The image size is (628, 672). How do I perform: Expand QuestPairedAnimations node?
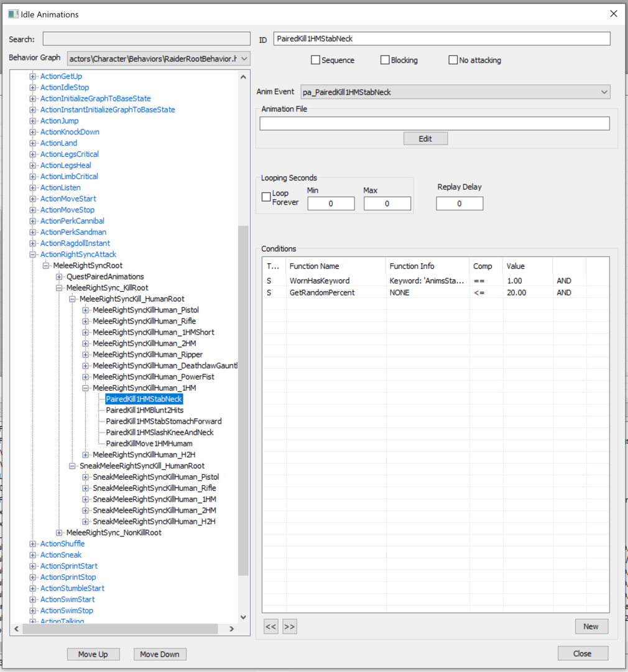(59, 277)
